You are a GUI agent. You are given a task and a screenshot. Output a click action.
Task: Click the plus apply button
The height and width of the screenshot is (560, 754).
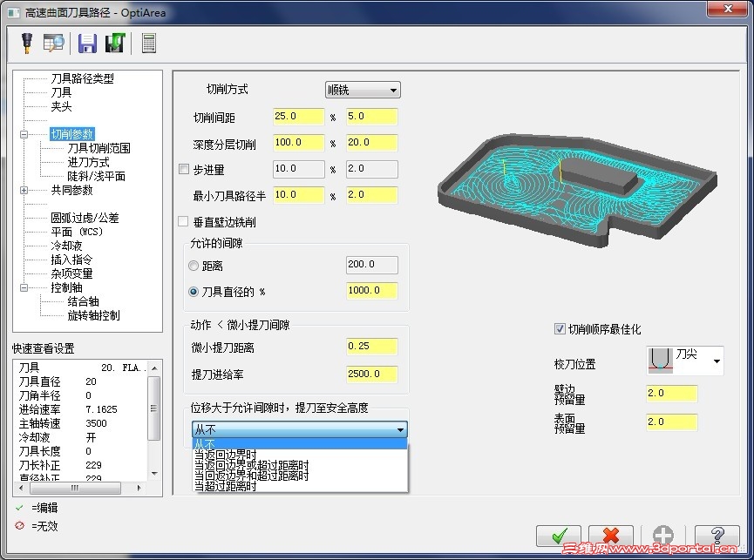(662, 536)
